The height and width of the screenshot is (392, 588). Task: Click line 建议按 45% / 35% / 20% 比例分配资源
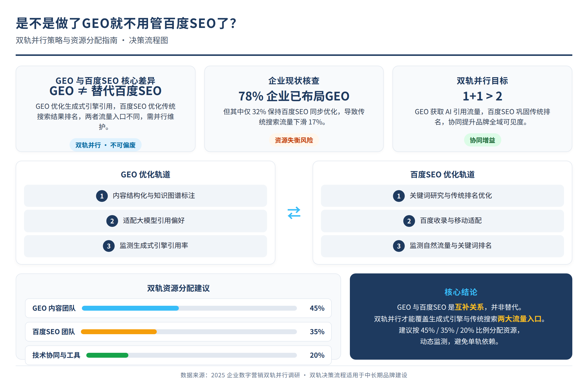point(460,330)
